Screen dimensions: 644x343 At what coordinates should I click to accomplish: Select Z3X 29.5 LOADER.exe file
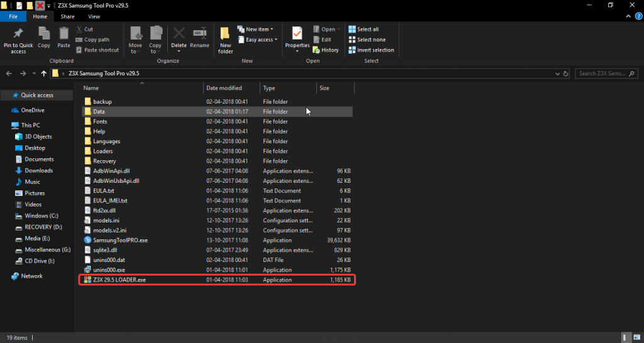pos(217,280)
